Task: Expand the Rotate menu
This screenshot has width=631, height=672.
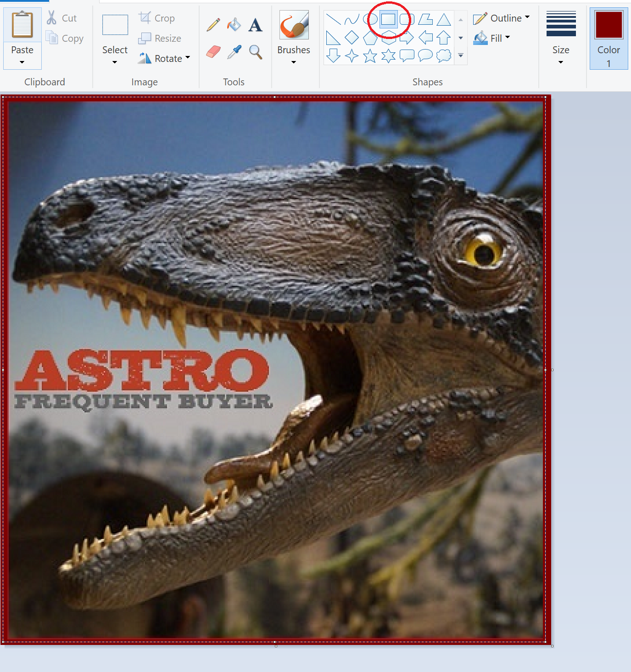Action: tap(164, 58)
